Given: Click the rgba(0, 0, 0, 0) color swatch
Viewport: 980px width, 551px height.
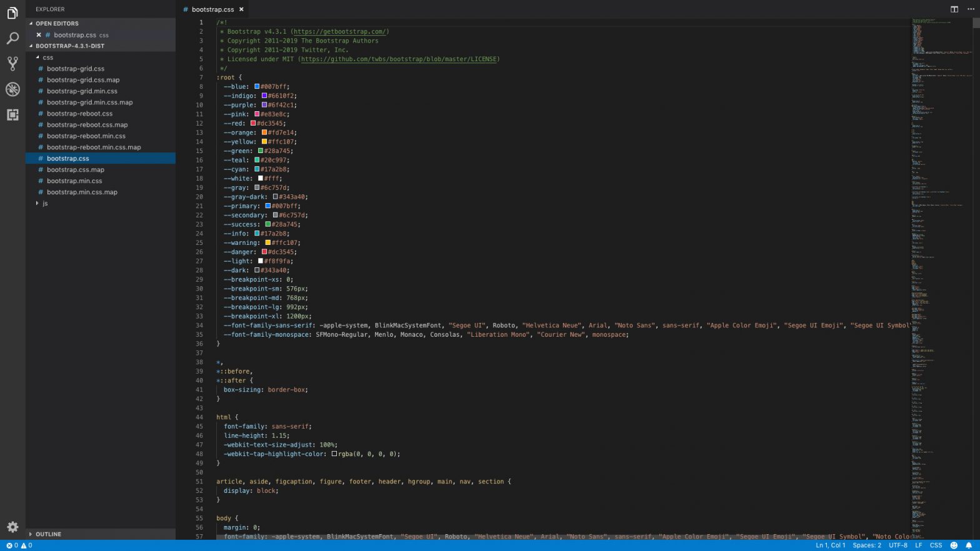Looking at the screenshot, I should 334,454.
